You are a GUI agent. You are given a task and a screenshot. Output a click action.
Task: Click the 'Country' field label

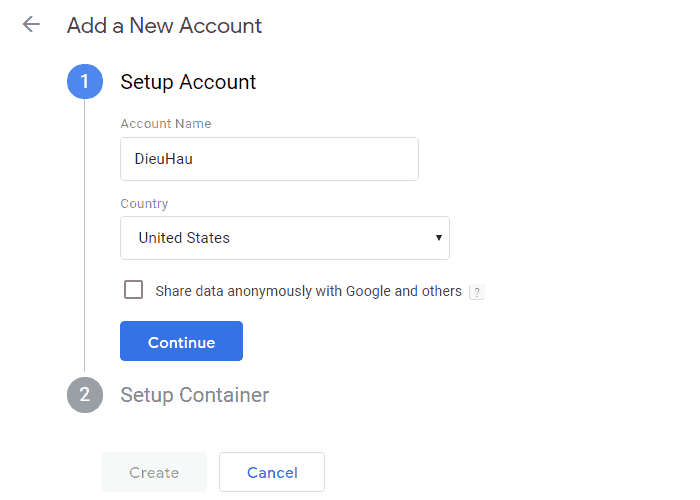[144, 204]
